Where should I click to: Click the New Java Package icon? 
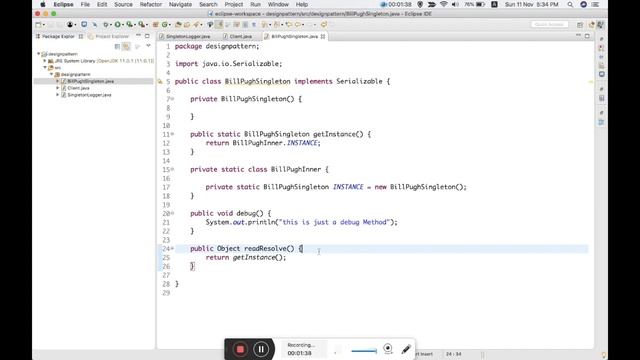coord(155,24)
